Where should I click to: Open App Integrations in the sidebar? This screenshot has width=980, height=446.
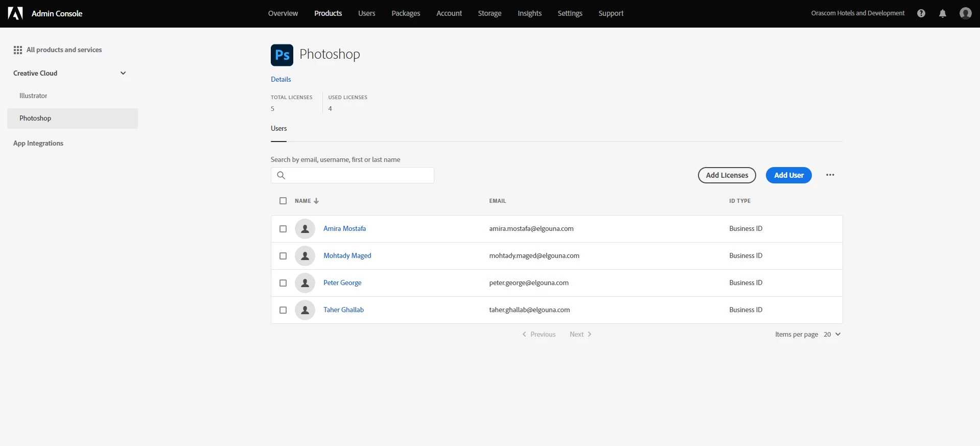[38, 144]
